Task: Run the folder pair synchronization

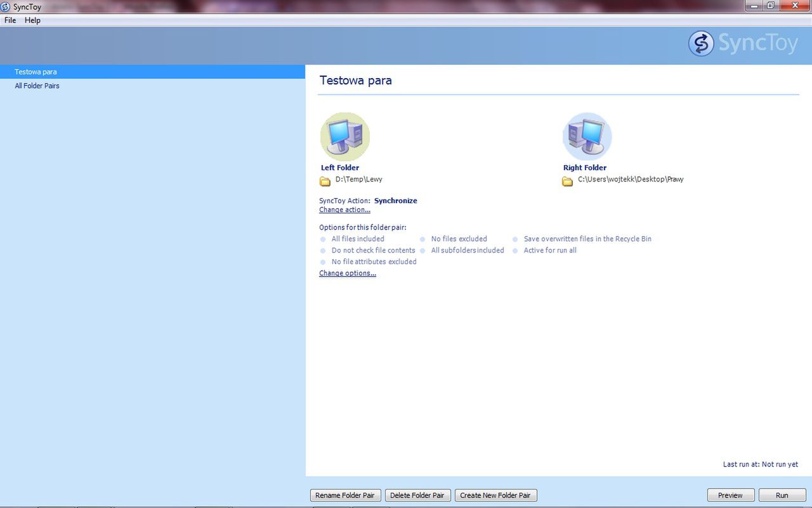Action: click(782, 495)
